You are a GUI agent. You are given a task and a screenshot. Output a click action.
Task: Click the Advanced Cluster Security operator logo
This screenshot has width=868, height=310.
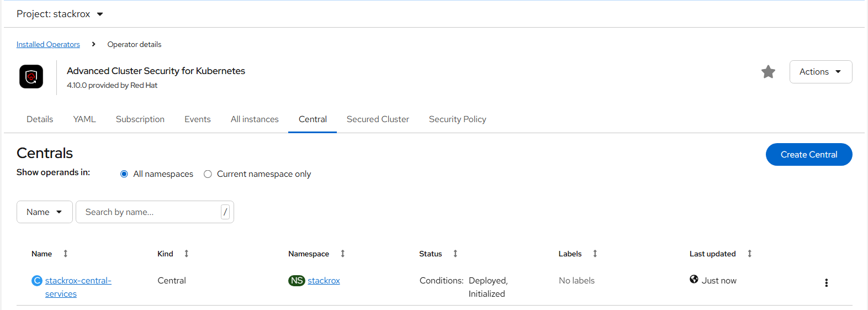click(x=31, y=77)
